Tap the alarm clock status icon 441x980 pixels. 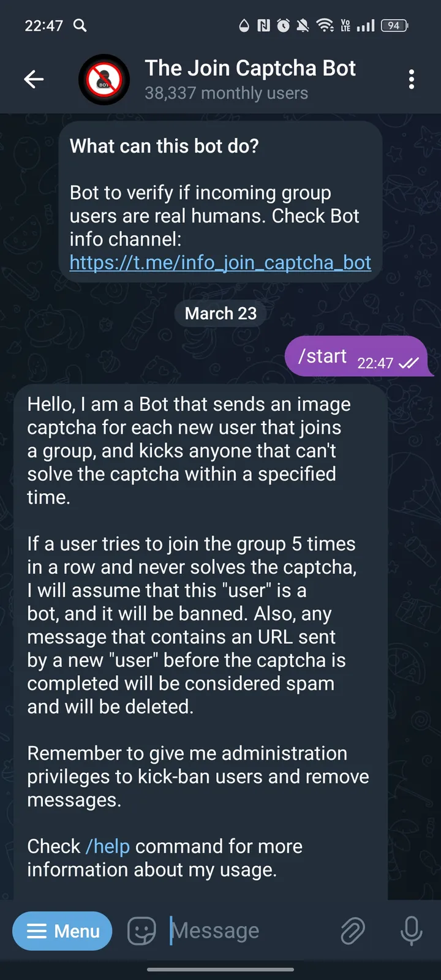pos(282,26)
